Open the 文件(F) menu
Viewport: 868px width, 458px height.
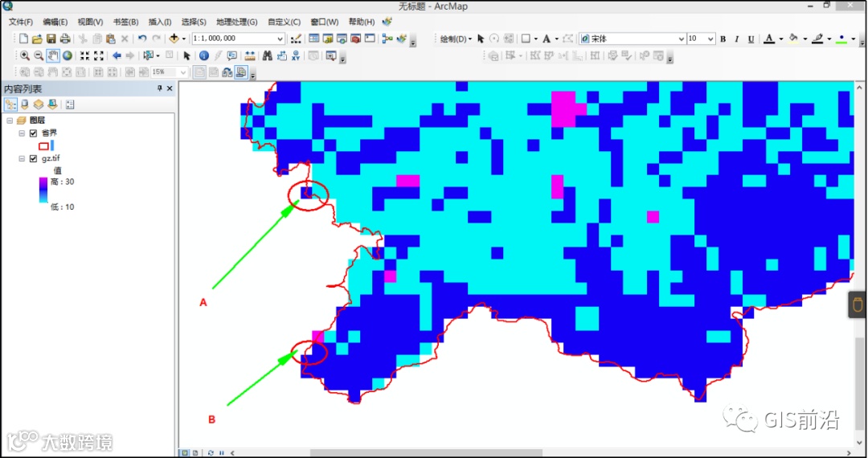20,22
